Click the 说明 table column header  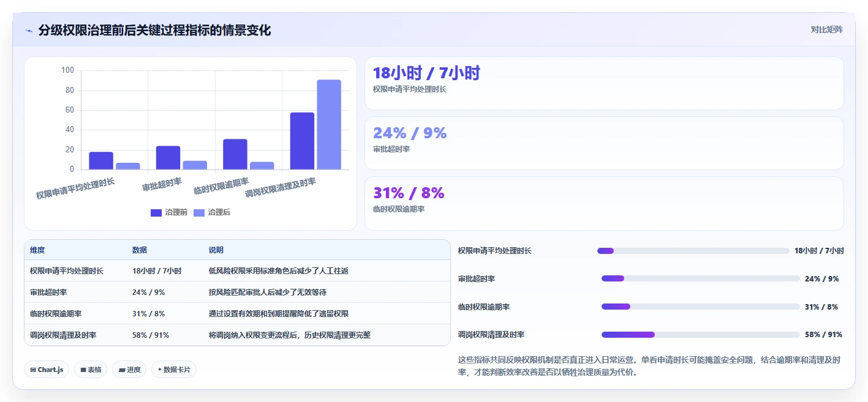(216, 250)
